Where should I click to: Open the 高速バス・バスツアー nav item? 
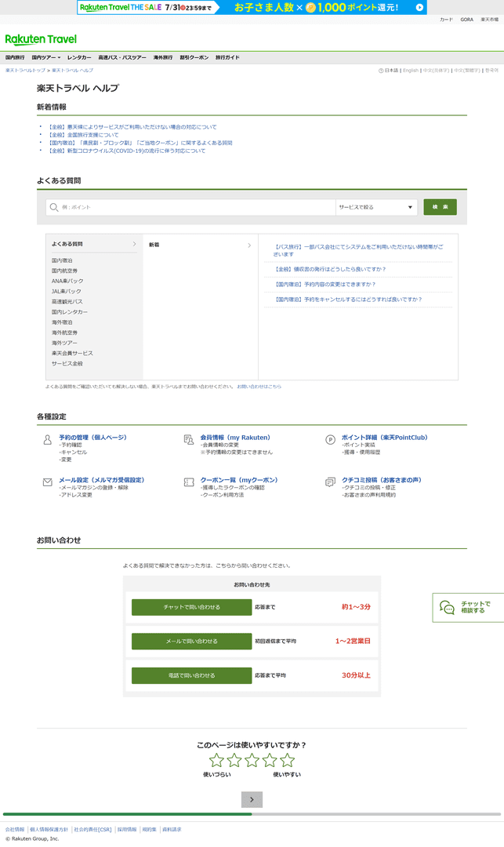[122, 57]
